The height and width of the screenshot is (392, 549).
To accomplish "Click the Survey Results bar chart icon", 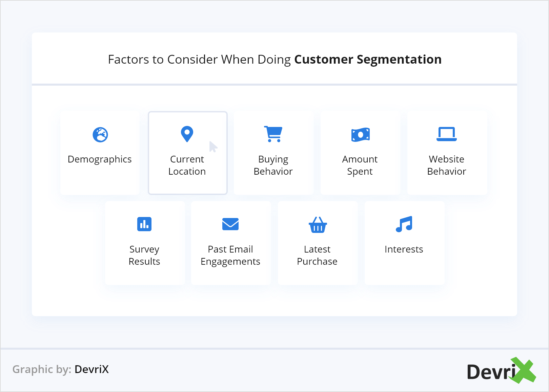I will pyautogui.click(x=144, y=224).
